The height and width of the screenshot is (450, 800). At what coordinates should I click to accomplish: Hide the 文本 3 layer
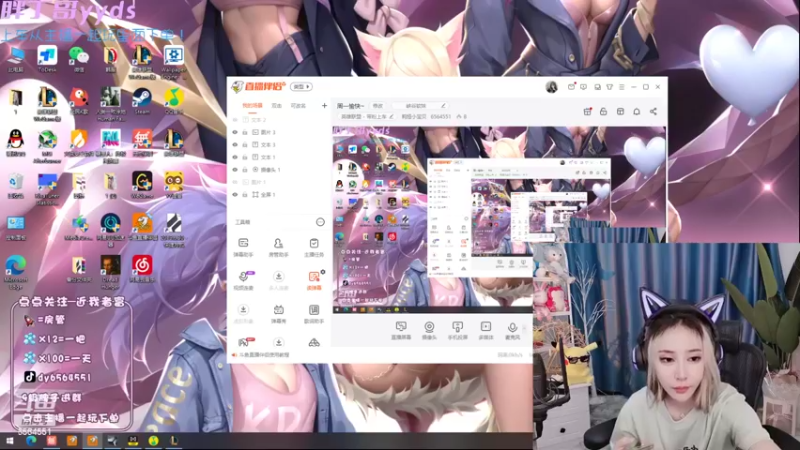coord(235,144)
